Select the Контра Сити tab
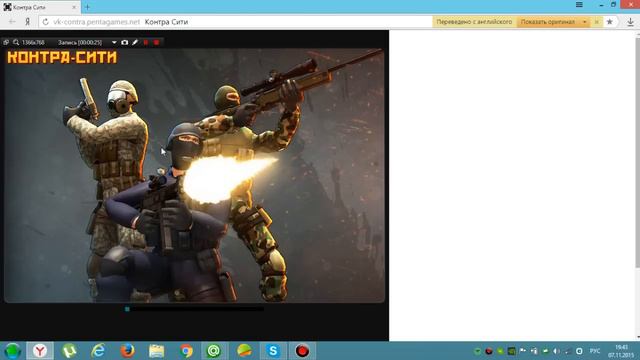 click(x=39, y=7)
